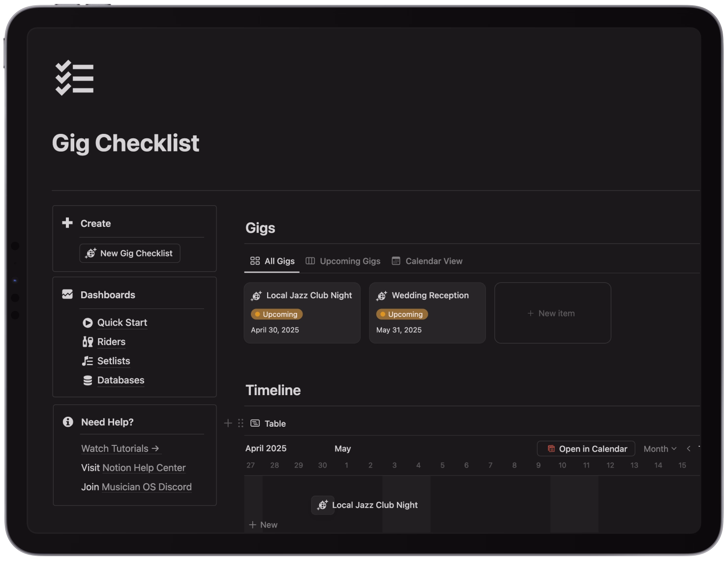This screenshot has height=561, width=728.
Task: Add a New item gig card
Action: pos(552,313)
